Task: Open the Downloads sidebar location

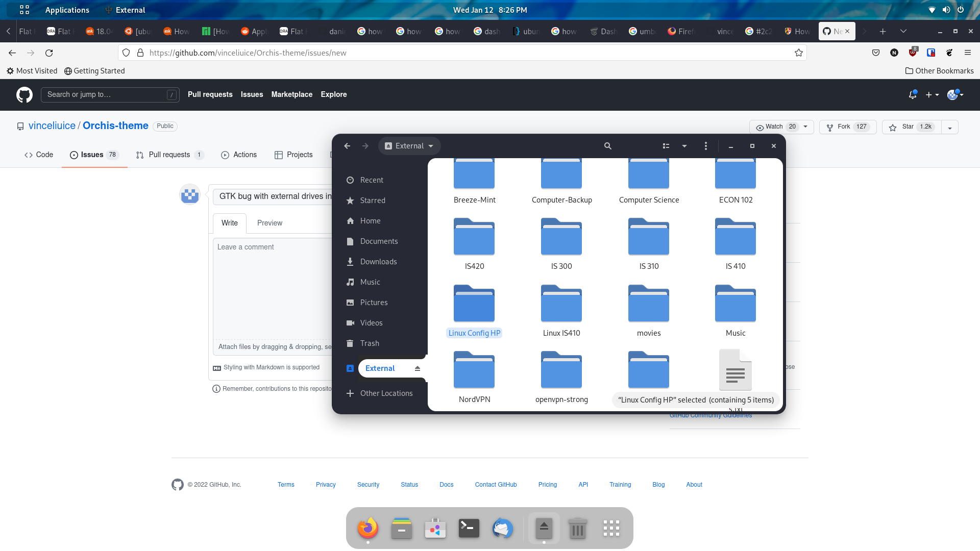Action: pos(379,261)
